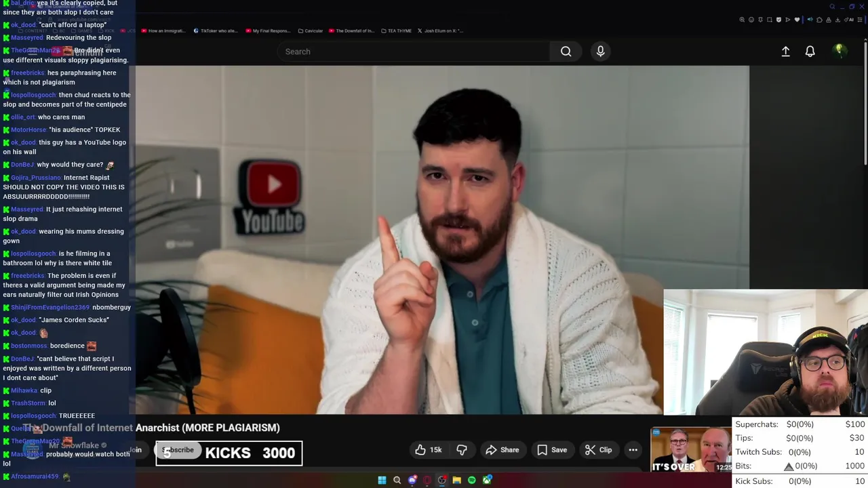Open the Xbox app from the taskbar
Screen dimensions: 868x488
487,480
